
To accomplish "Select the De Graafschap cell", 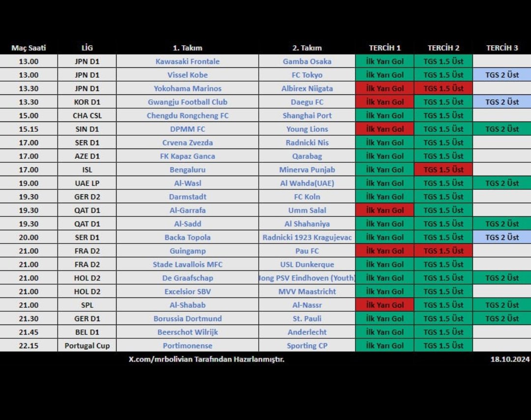I will point(187,278).
